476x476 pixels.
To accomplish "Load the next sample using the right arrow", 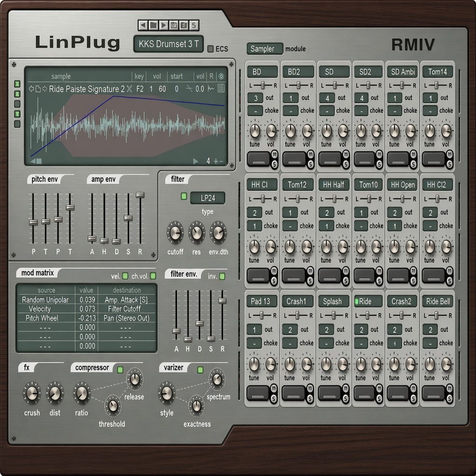I will pyautogui.click(x=45, y=89).
